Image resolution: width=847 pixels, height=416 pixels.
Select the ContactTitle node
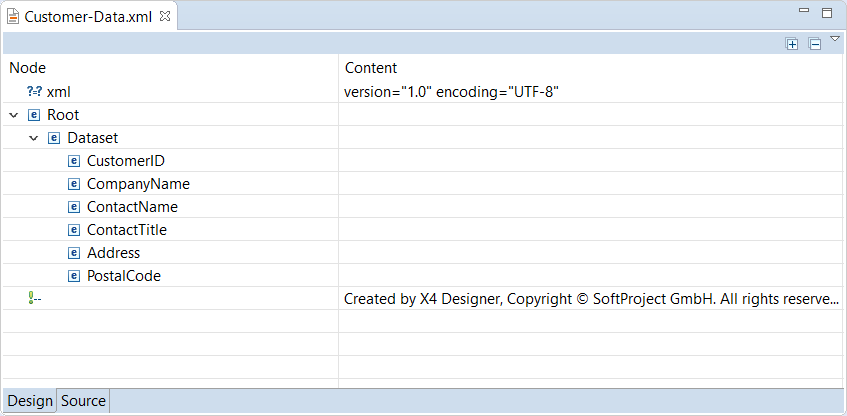(x=127, y=230)
